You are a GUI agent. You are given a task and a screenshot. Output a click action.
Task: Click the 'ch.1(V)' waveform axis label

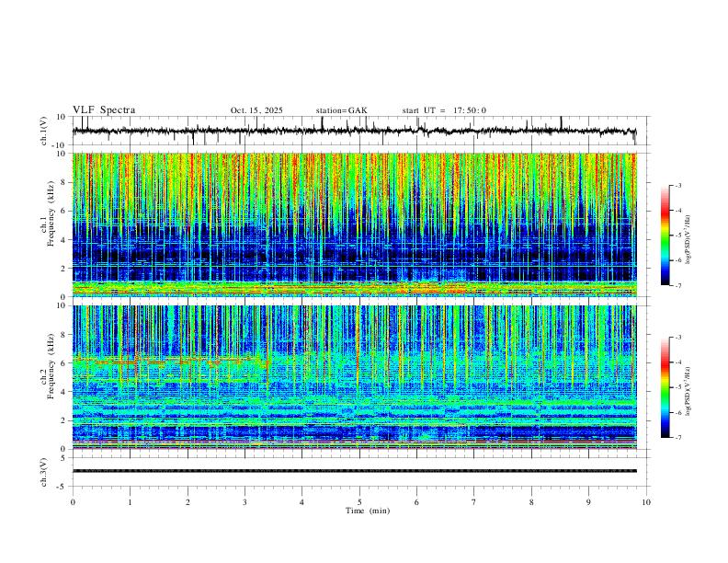pyautogui.click(x=44, y=131)
